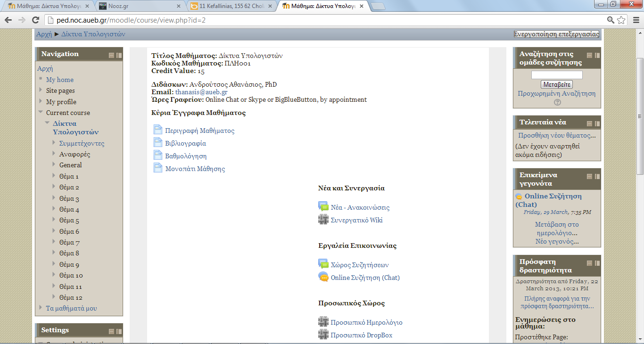Dock the Navigation block

pos(119,55)
